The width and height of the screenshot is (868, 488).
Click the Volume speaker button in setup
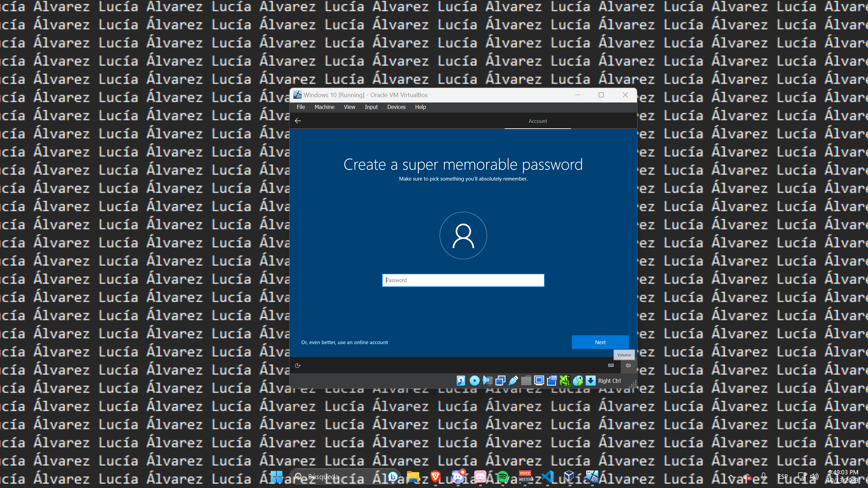click(628, 365)
